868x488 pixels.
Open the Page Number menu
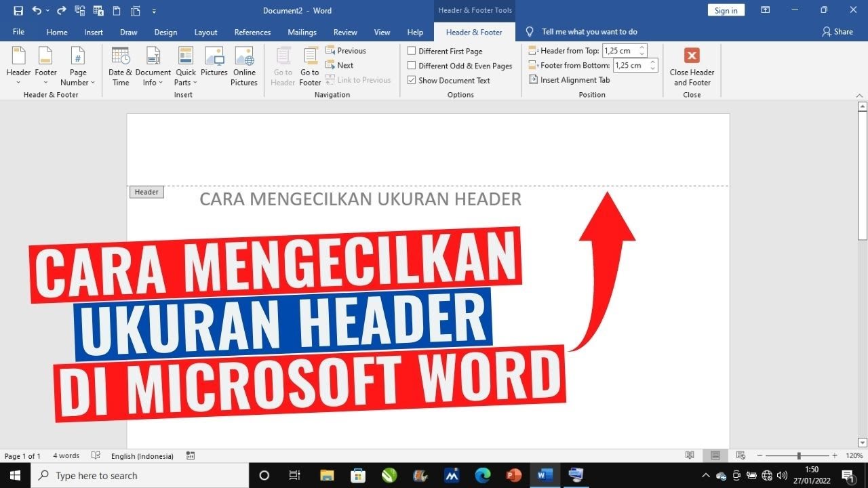pyautogui.click(x=78, y=66)
